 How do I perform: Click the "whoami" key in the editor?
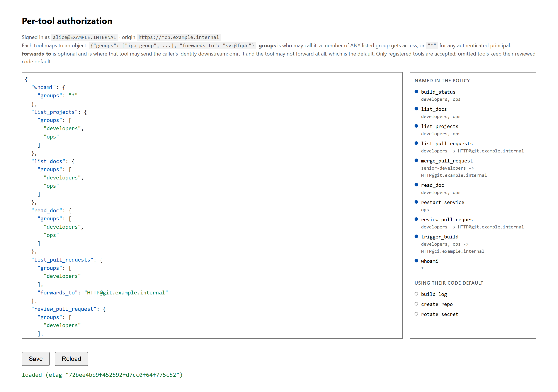point(44,87)
